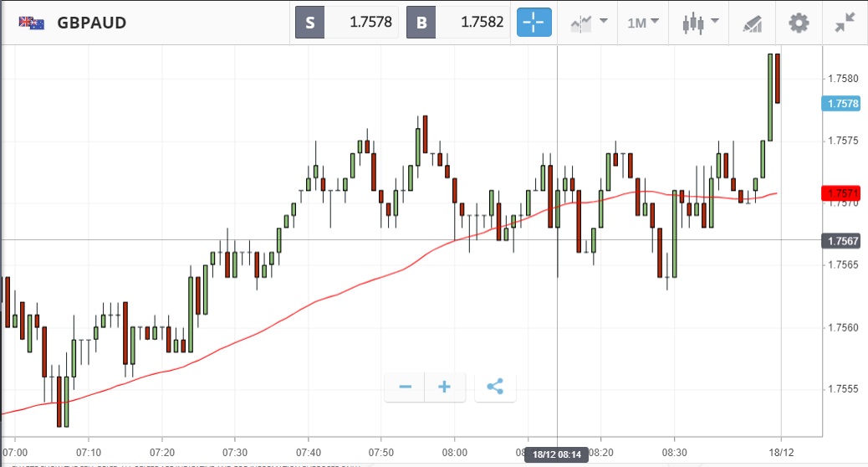Click the 18/12 08:14 time marker
This screenshot has height=467, width=868.
click(557, 454)
